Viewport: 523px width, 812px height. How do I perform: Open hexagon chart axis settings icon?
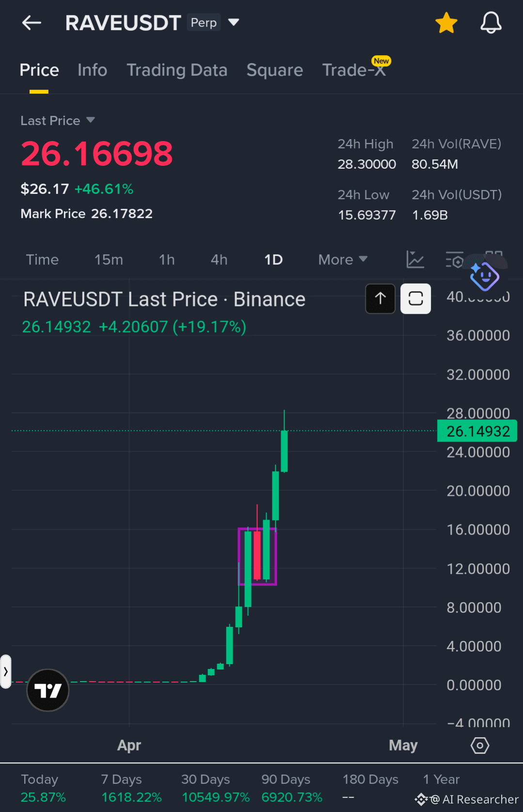pyautogui.click(x=480, y=745)
